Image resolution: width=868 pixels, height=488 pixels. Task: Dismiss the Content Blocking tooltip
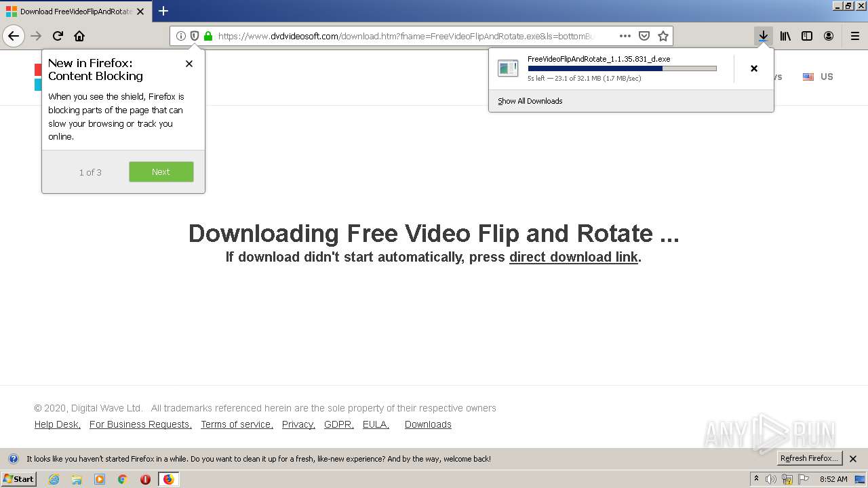(189, 64)
